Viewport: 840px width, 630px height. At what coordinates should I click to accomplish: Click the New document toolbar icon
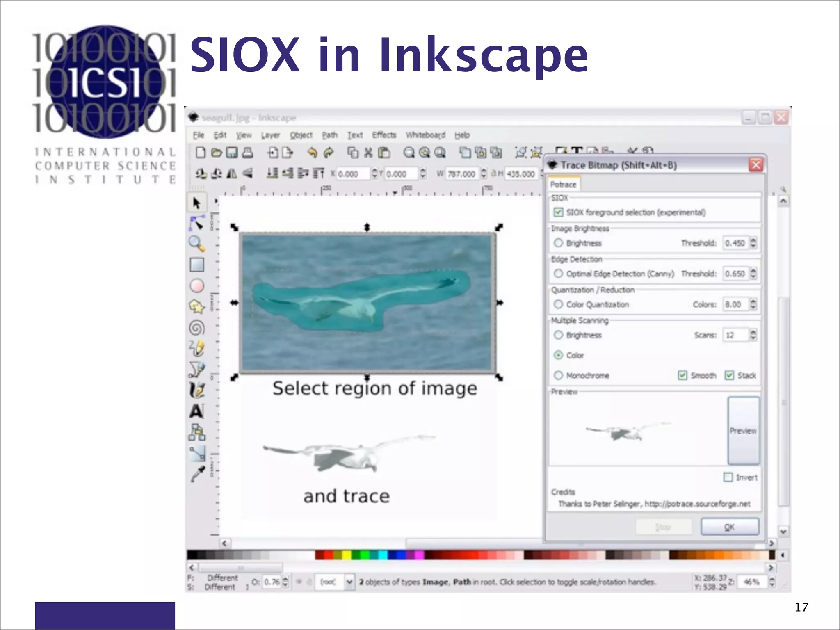201,153
